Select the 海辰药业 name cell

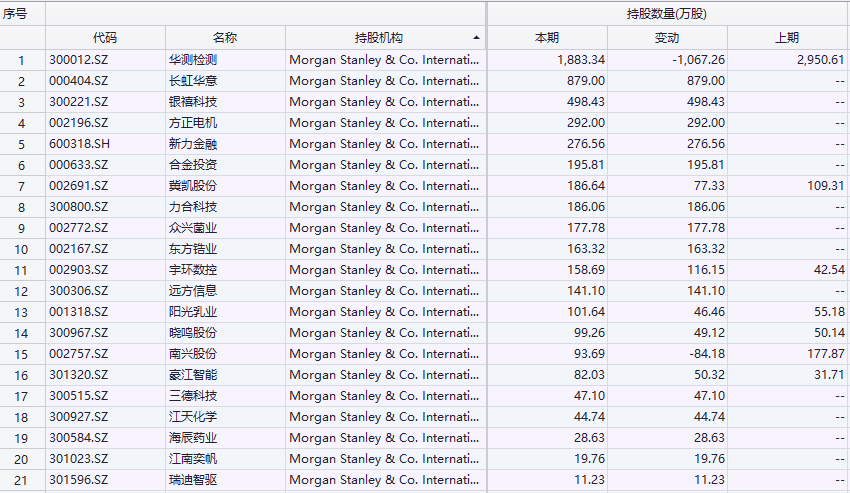193,438
